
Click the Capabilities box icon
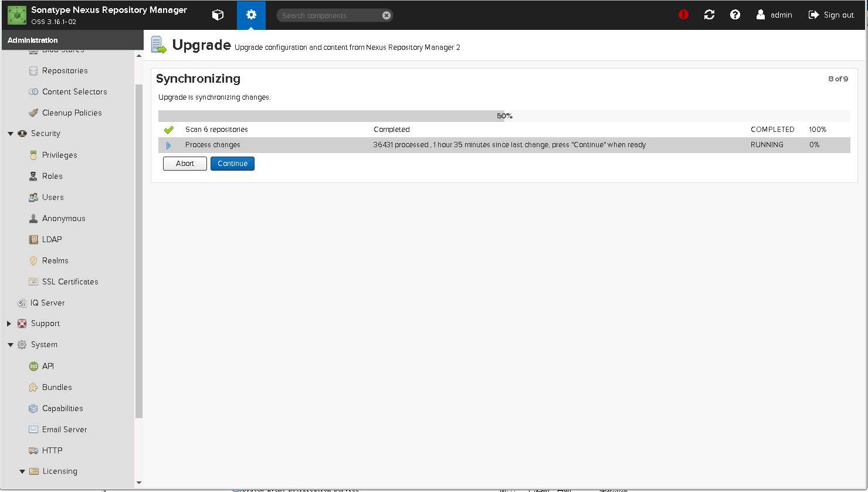click(33, 408)
